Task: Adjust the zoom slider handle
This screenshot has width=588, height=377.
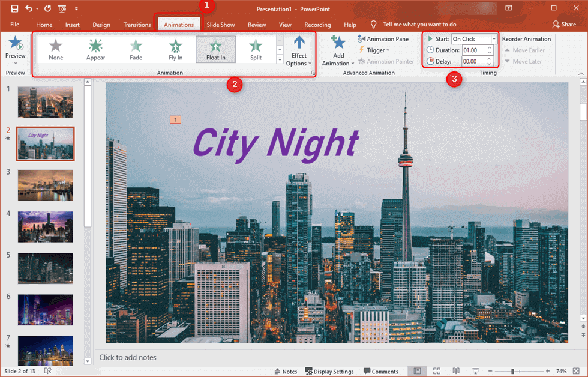Action: 512,371
